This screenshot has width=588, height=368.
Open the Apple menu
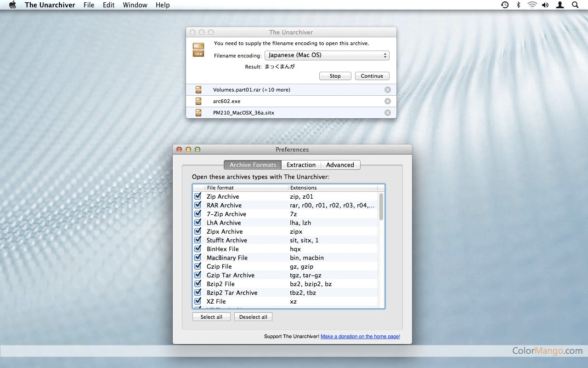(12, 5)
